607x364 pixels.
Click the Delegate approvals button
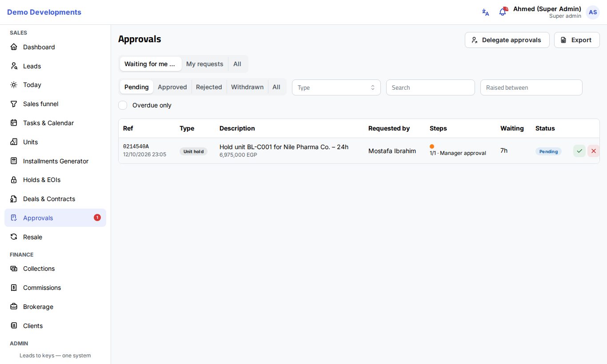tap(507, 40)
